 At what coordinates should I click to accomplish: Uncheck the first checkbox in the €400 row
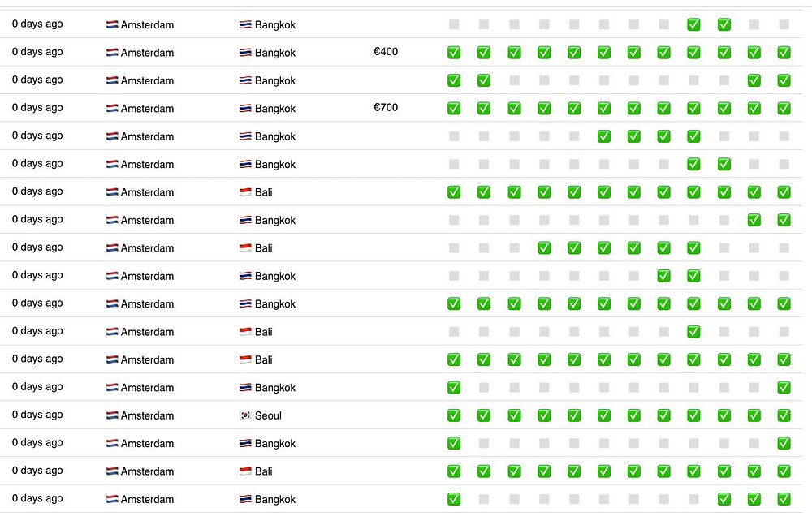point(454,53)
